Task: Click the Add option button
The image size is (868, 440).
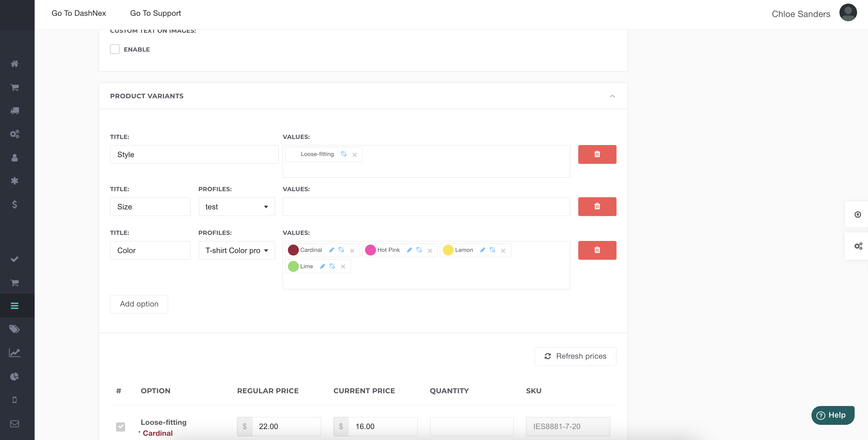Action: click(x=139, y=304)
